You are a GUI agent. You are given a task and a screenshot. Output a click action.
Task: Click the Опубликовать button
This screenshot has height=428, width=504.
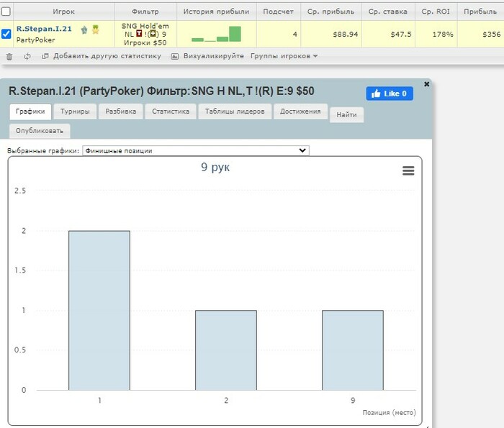40,131
